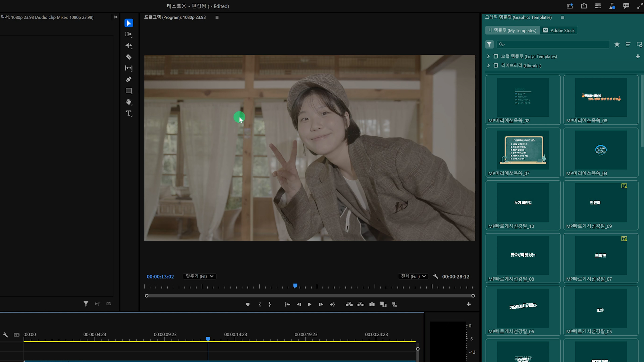Toggle closed captions track button
Screen dimensions: 644x362
16,335
